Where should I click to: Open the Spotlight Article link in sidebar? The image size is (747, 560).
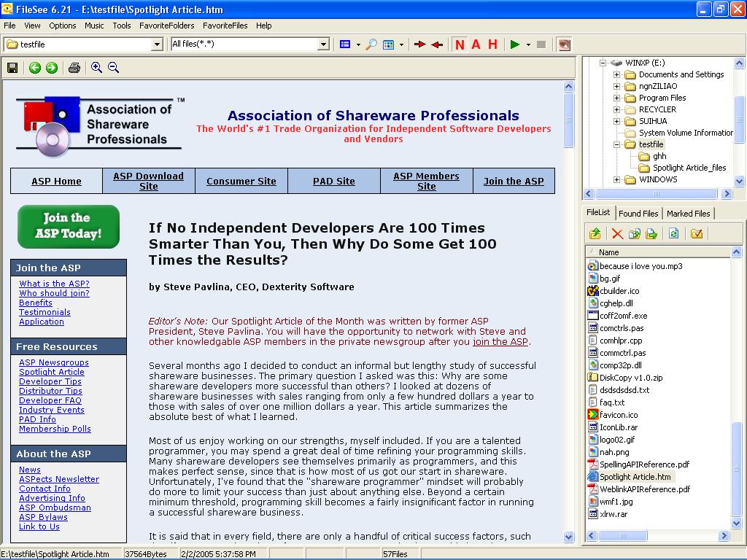pyautogui.click(x=52, y=372)
